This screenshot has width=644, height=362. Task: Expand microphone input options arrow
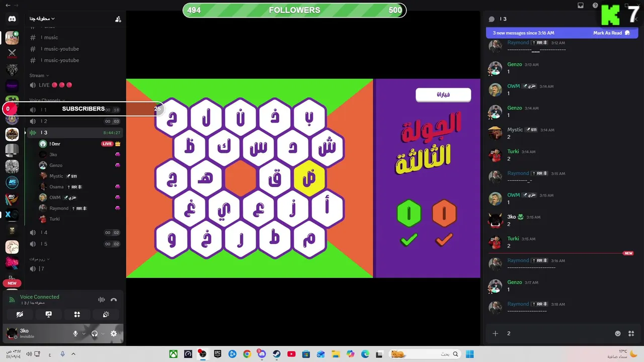coord(84,333)
